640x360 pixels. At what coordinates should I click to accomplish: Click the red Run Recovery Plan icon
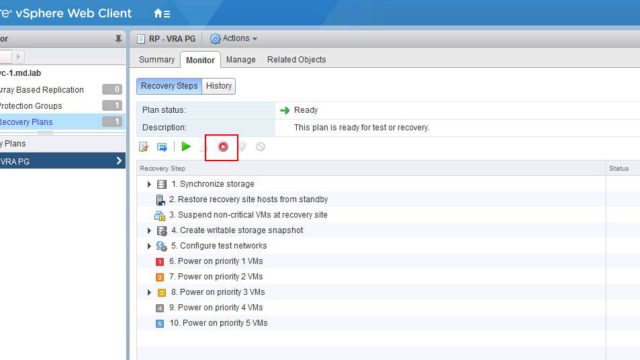tap(223, 147)
